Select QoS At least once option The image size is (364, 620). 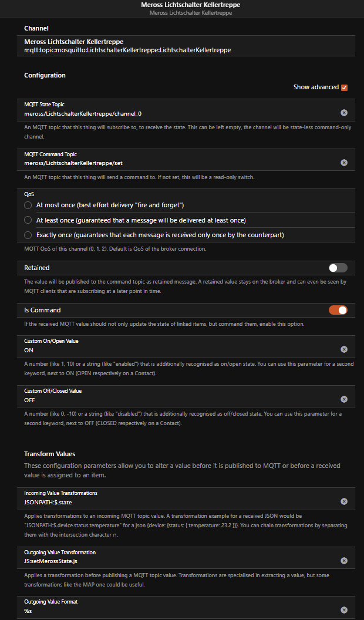(28, 220)
